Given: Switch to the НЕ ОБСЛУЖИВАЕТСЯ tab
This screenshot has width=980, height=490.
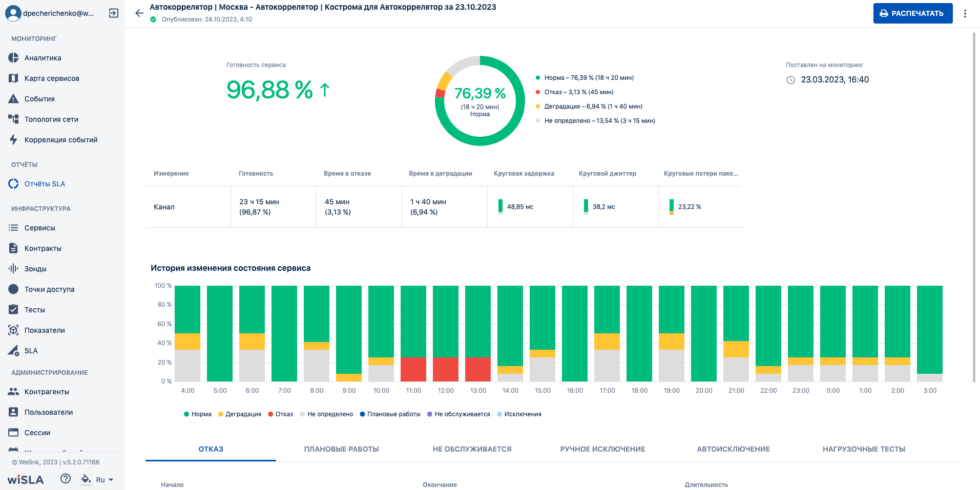Looking at the screenshot, I should point(472,449).
